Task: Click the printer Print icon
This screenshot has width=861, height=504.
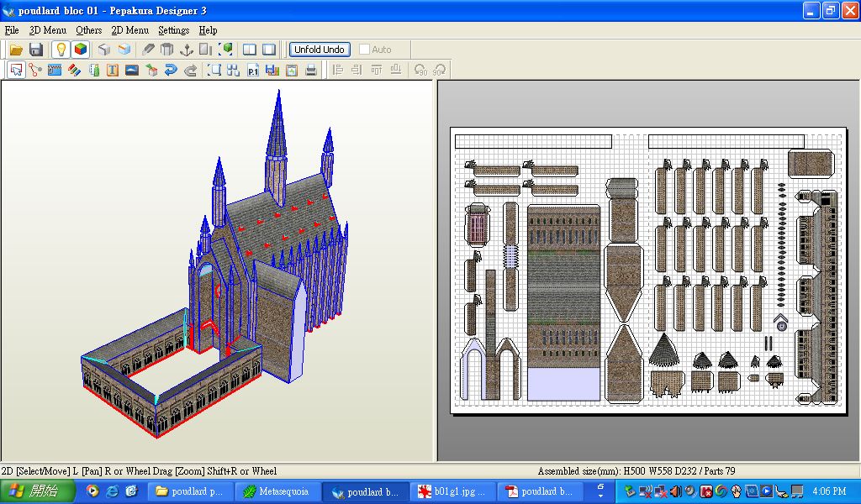Action: click(x=311, y=71)
